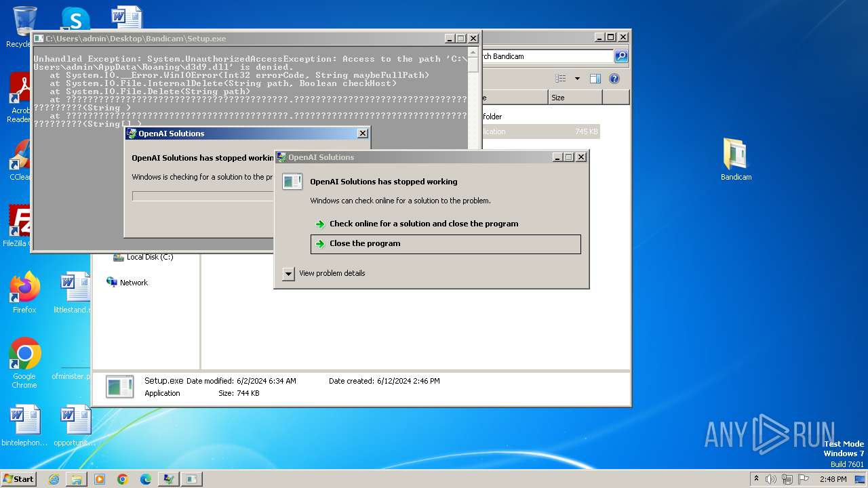Click Show desktop button at taskbar end
The height and width of the screenshot is (488, 868).
pos(860,479)
